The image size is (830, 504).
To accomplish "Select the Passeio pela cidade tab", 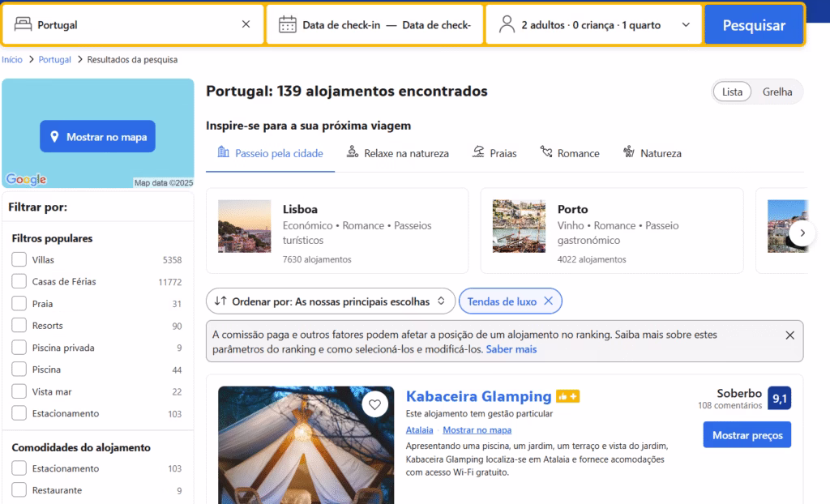I will click(270, 153).
